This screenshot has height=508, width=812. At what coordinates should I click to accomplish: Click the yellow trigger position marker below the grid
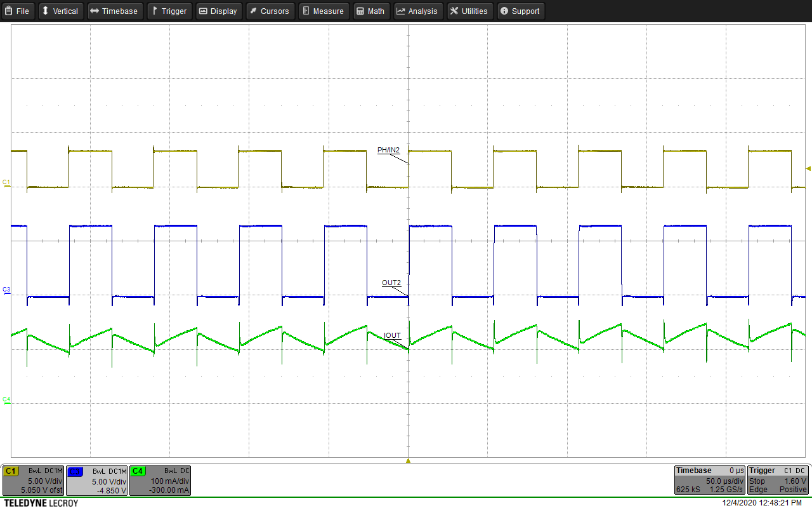(409, 460)
